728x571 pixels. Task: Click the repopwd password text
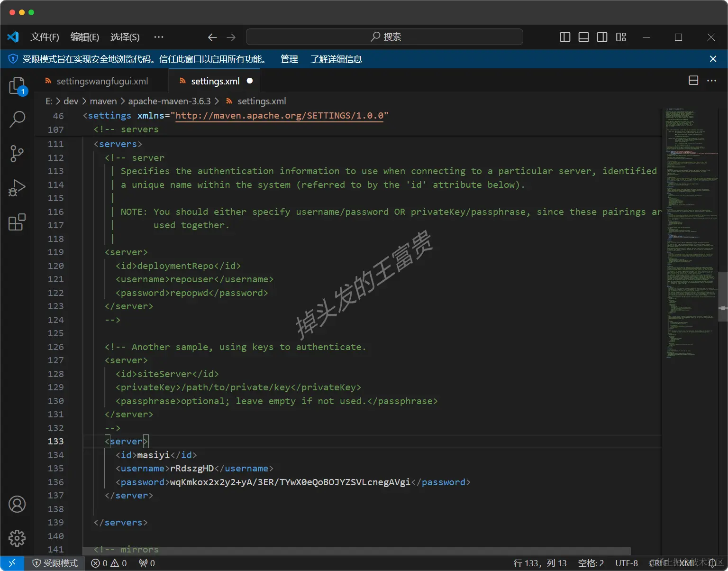click(189, 293)
